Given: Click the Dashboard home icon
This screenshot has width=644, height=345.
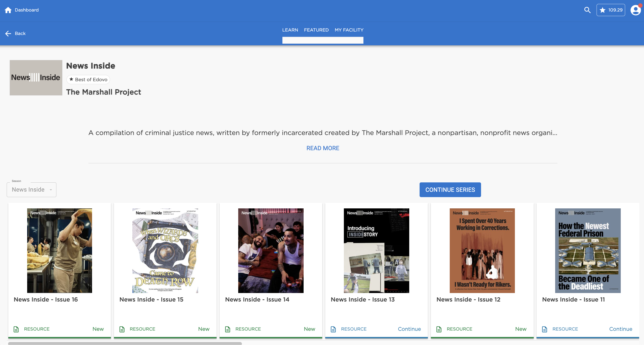Looking at the screenshot, I should (8, 10).
